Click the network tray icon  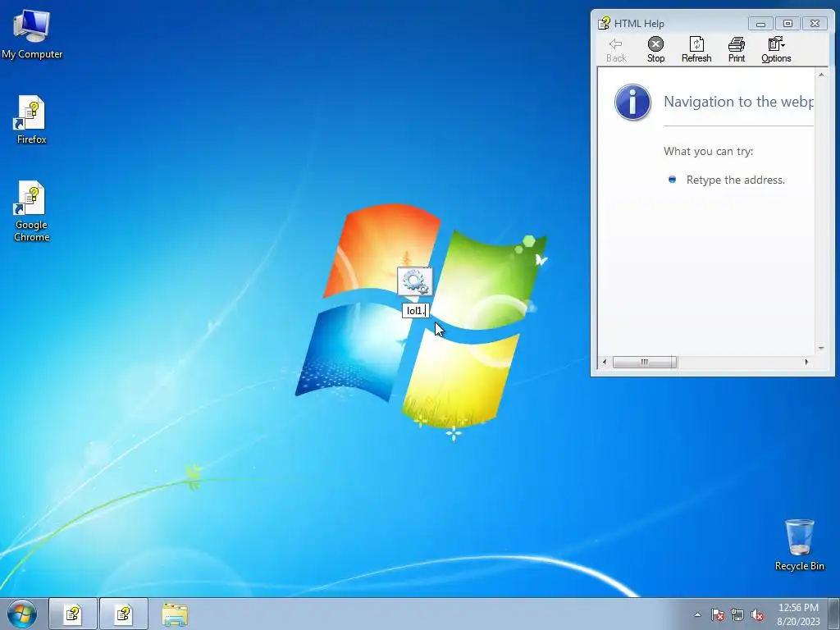(x=737, y=614)
